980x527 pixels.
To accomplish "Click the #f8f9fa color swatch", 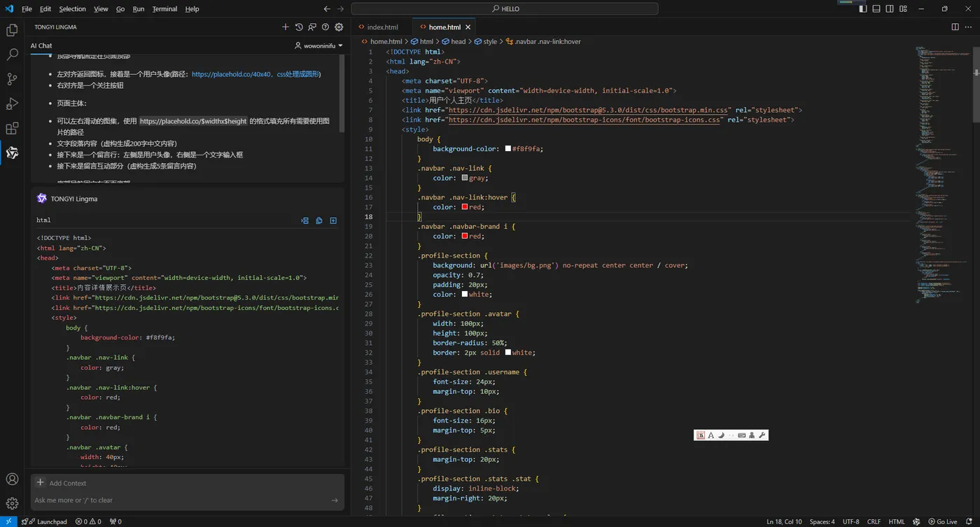I will click(508, 148).
